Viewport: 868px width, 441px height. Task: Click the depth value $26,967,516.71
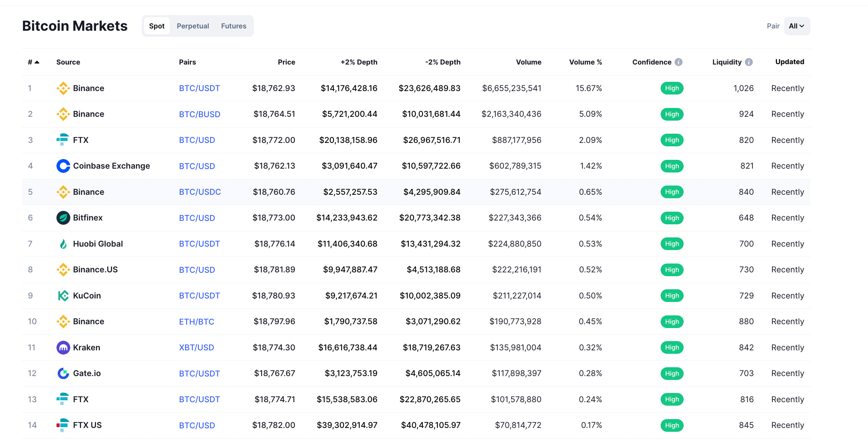pyautogui.click(x=432, y=140)
